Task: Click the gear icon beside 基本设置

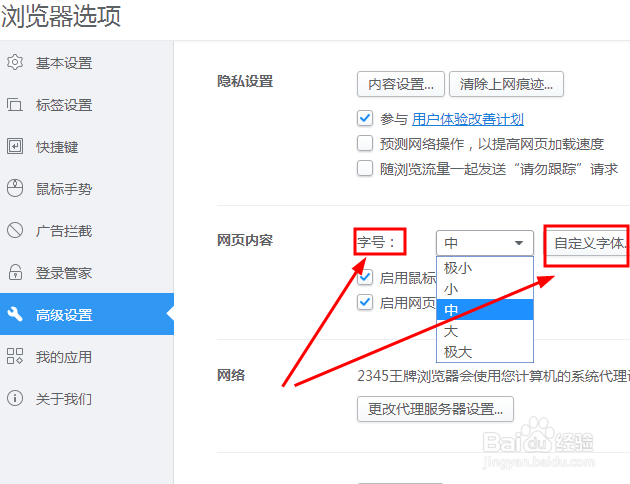Action: click(15, 62)
